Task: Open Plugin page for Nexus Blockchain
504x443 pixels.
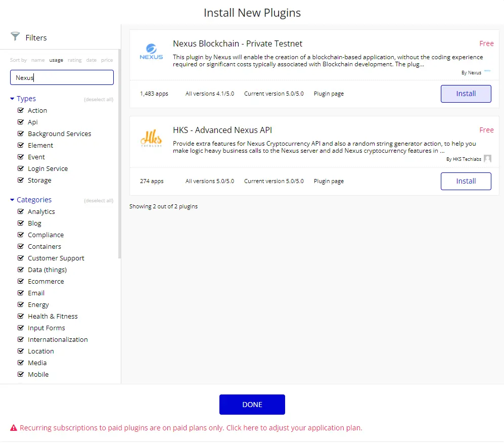Action: [x=329, y=94]
